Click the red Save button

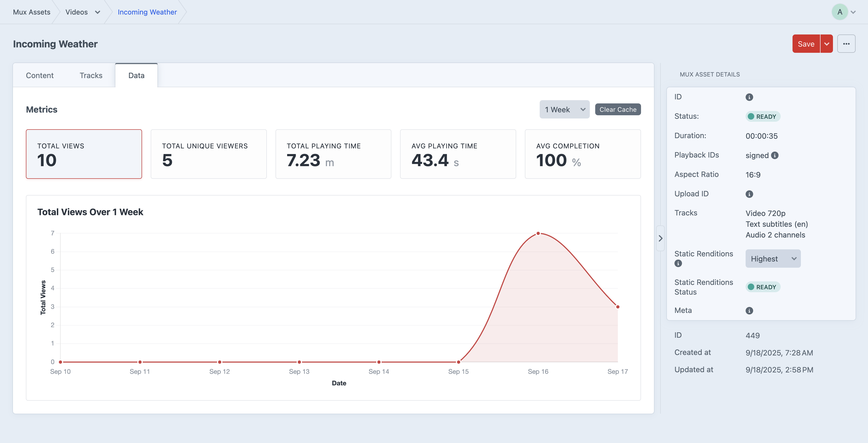pyautogui.click(x=806, y=44)
